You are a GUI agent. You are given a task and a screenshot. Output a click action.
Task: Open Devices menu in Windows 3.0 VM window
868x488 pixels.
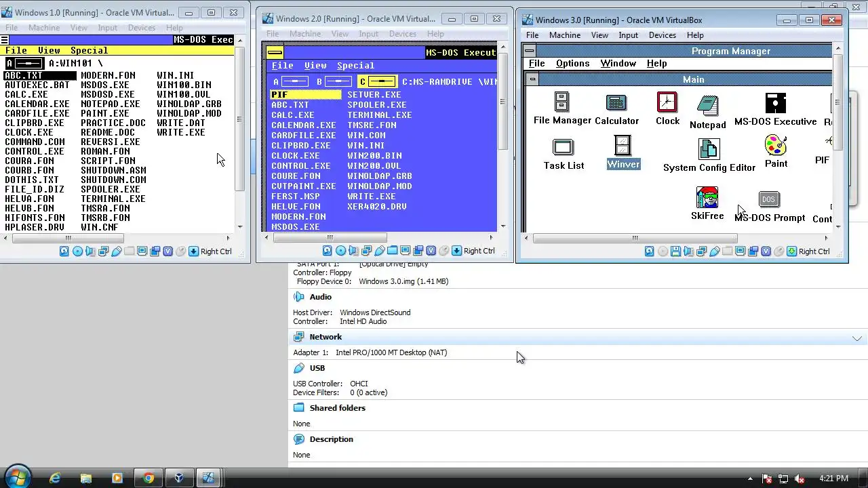click(x=662, y=35)
